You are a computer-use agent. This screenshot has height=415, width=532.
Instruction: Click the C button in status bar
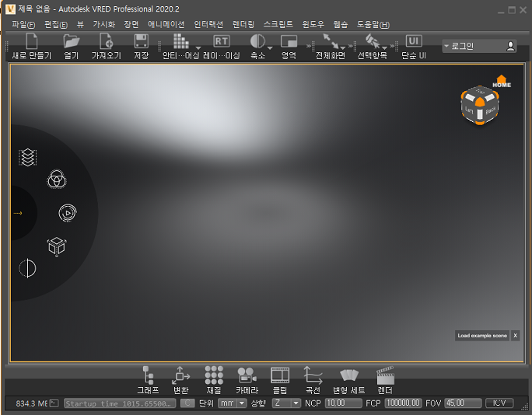coord(187,403)
